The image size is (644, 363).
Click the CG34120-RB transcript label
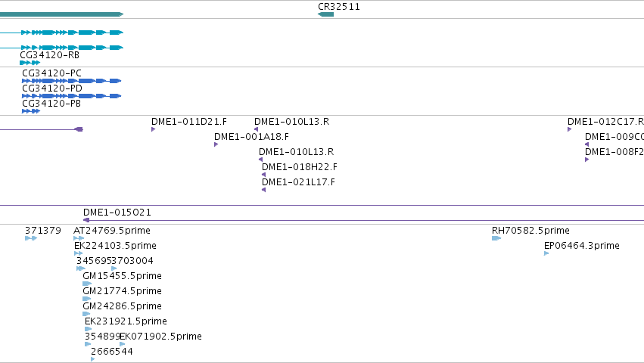[50, 55]
